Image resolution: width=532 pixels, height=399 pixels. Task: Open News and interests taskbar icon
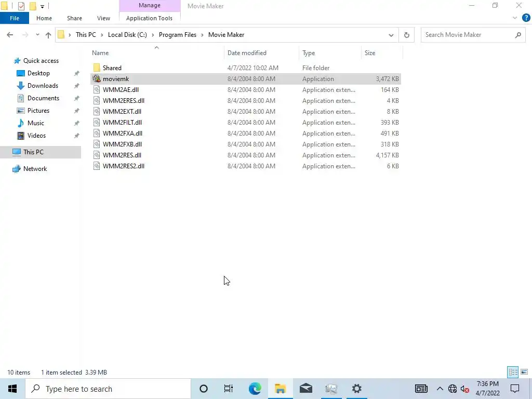[421, 389]
